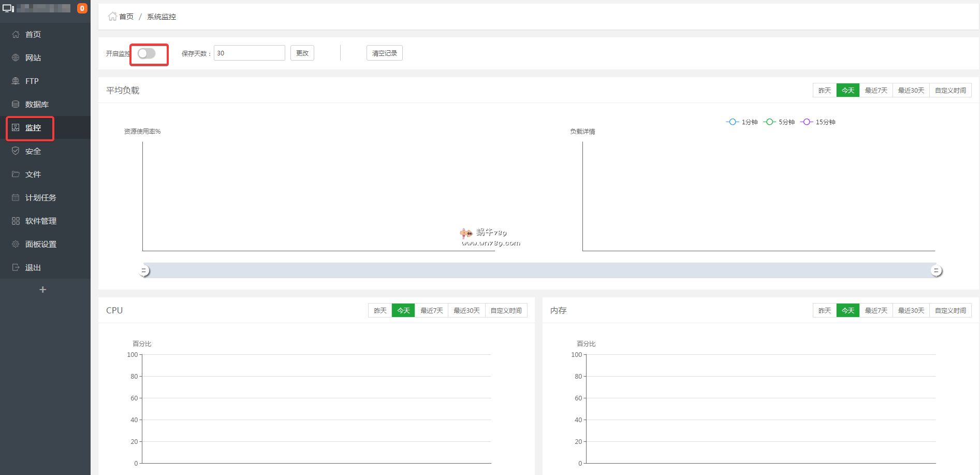Screen dimensions: 980x475
Task: Click the Software Management grid icon
Action: pos(16,221)
